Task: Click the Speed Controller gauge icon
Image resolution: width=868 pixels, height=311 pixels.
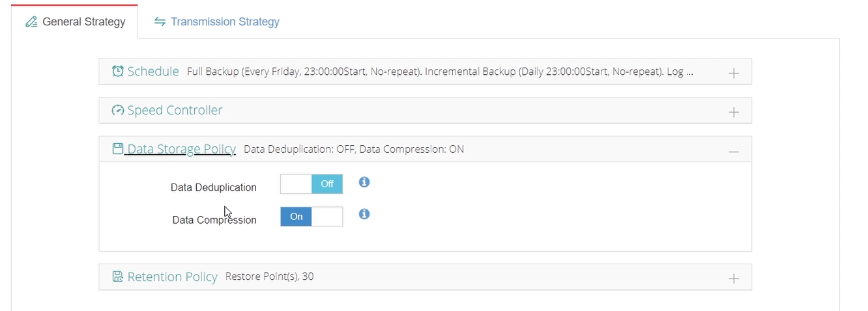Action: (x=118, y=111)
